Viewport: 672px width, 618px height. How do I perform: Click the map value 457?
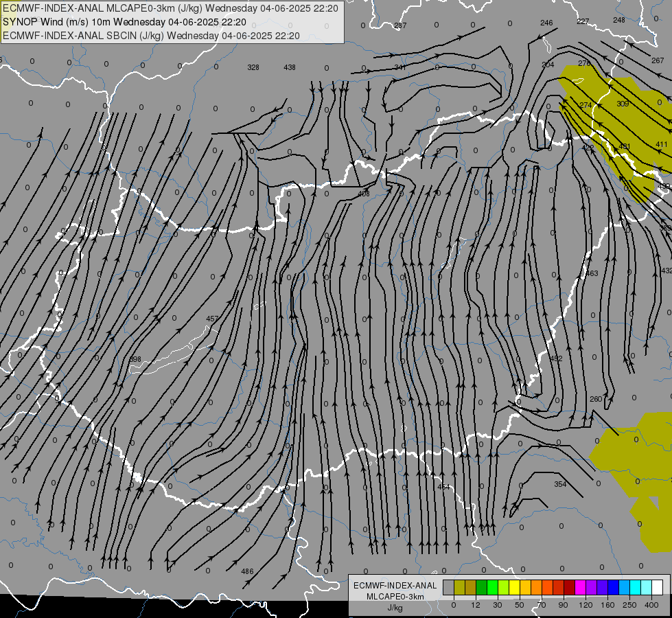pyautogui.click(x=212, y=319)
